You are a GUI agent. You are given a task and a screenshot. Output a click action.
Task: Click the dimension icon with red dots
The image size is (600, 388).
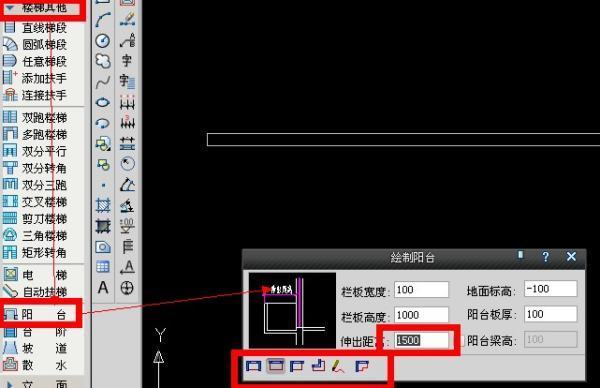(127, 102)
